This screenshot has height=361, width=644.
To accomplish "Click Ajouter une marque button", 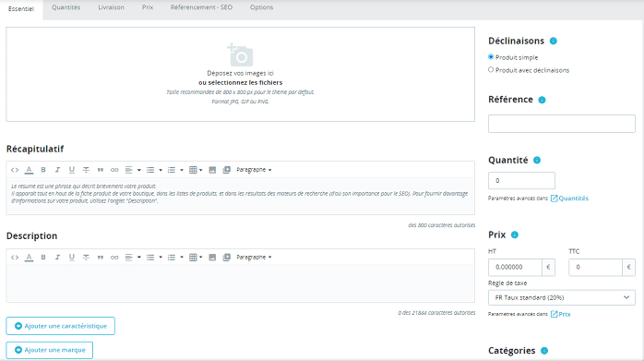I will [49, 350].
